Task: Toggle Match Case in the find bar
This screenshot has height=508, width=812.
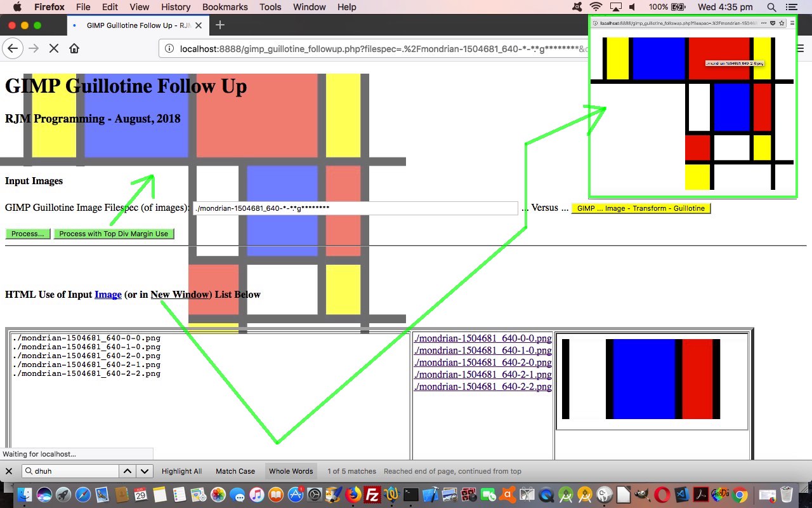Action: 235,471
